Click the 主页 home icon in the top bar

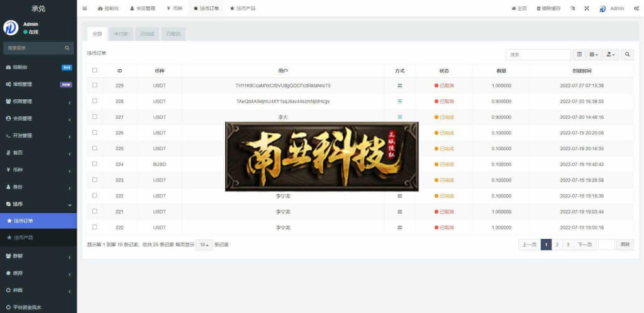[x=513, y=8]
